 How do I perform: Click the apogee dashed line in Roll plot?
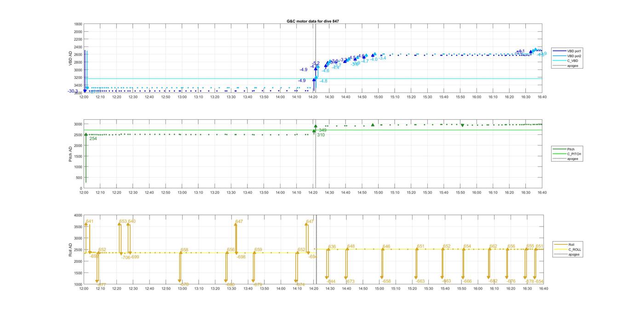(x=316, y=250)
